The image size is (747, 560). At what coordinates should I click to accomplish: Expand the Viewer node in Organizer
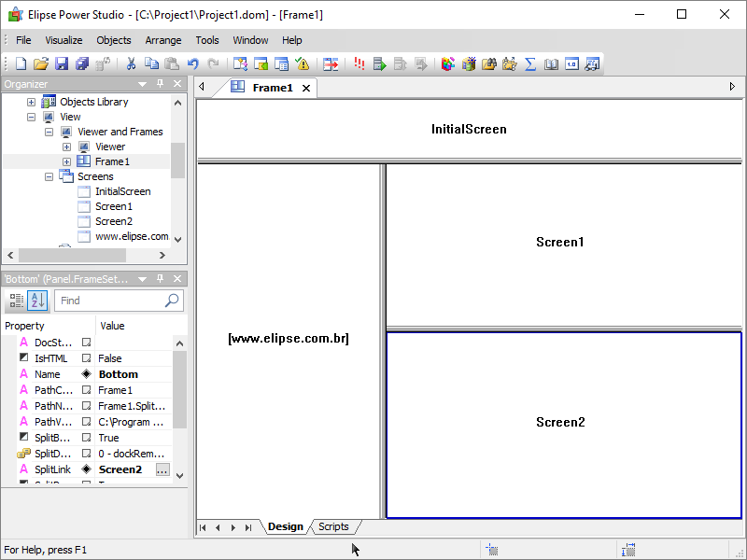(x=66, y=147)
